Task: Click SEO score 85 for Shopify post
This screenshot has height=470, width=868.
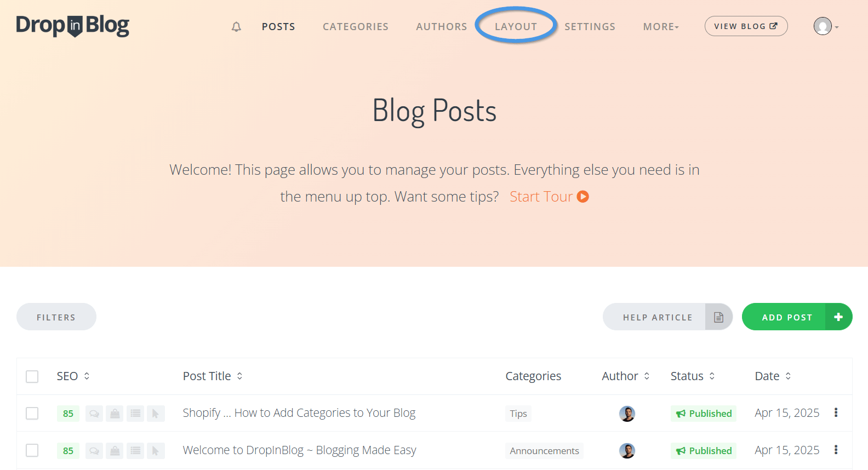Action: pyautogui.click(x=68, y=414)
